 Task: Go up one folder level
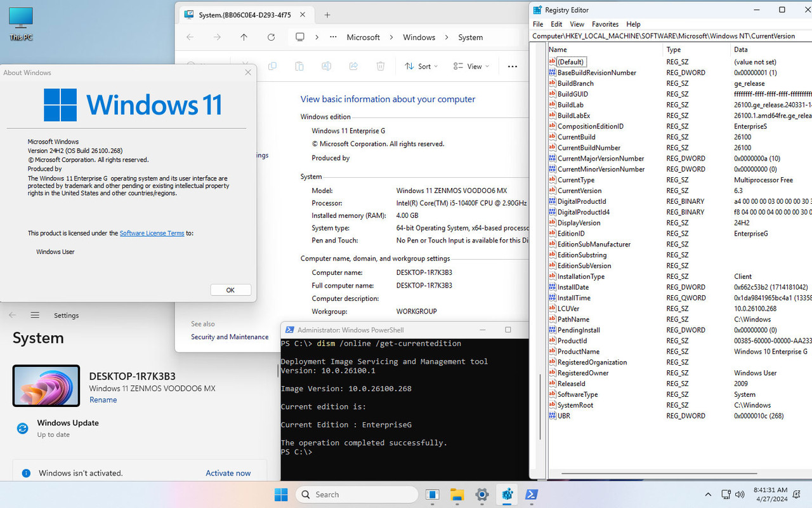pos(244,37)
